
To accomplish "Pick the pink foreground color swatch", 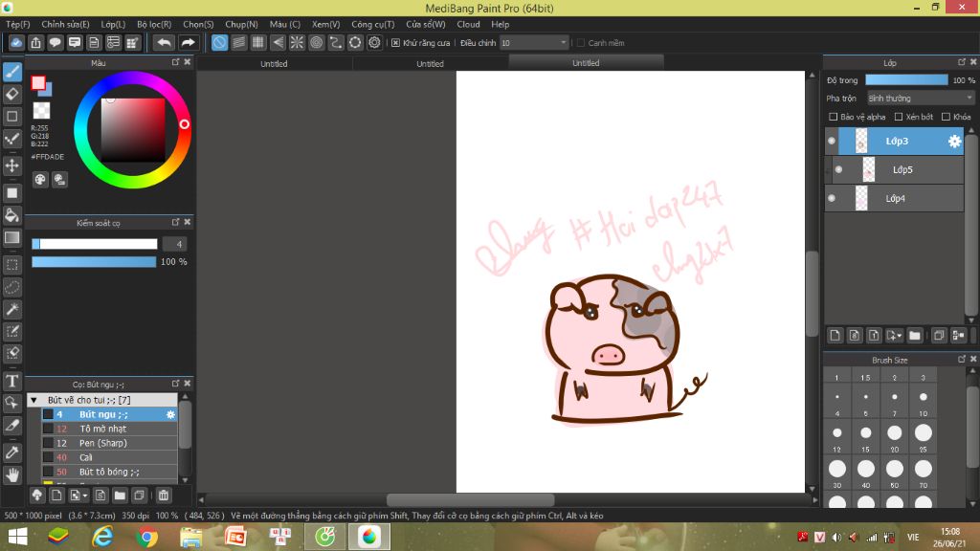I will pyautogui.click(x=38, y=83).
